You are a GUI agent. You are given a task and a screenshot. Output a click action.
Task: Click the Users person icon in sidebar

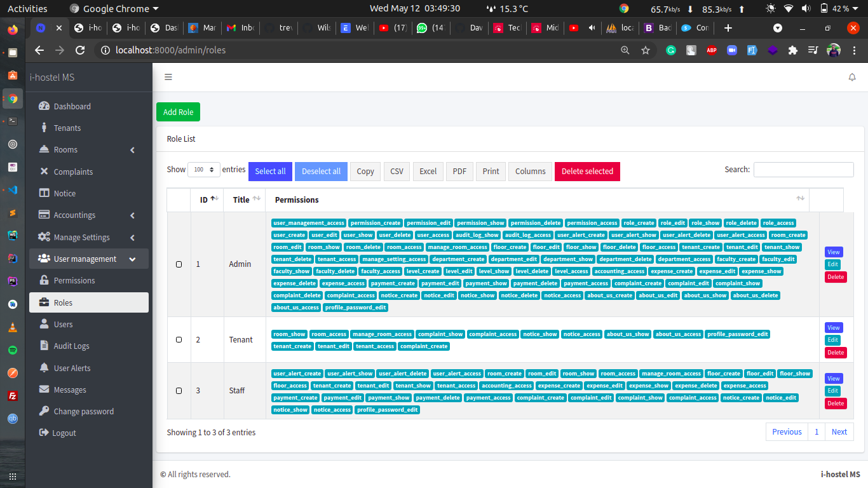pyautogui.click(x=44, y=324)
